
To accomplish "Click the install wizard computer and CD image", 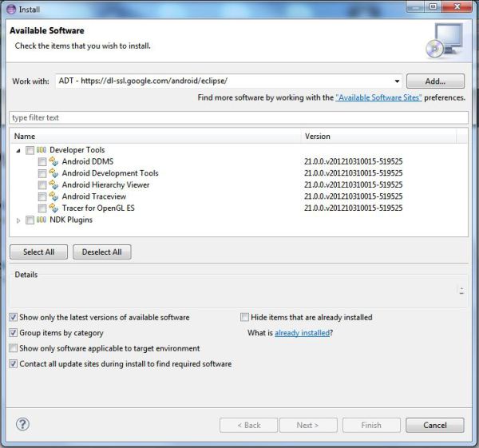I will pyautogui.click(x=445, y=41).
